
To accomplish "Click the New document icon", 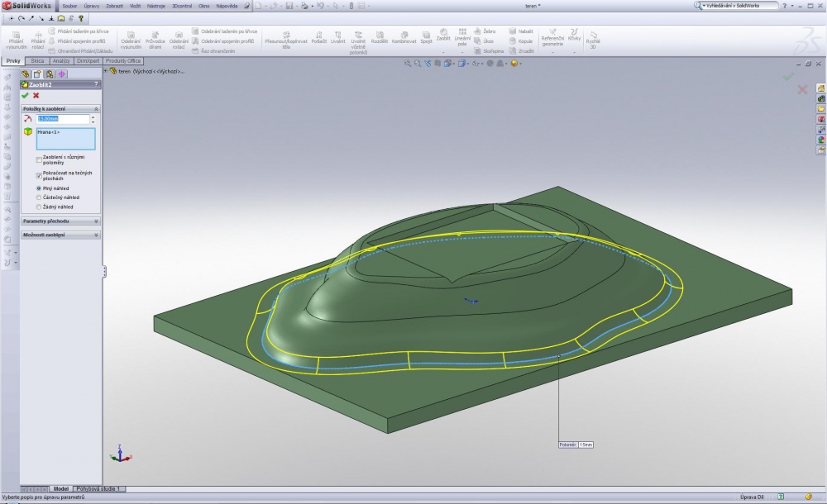I will click(258, 6).
